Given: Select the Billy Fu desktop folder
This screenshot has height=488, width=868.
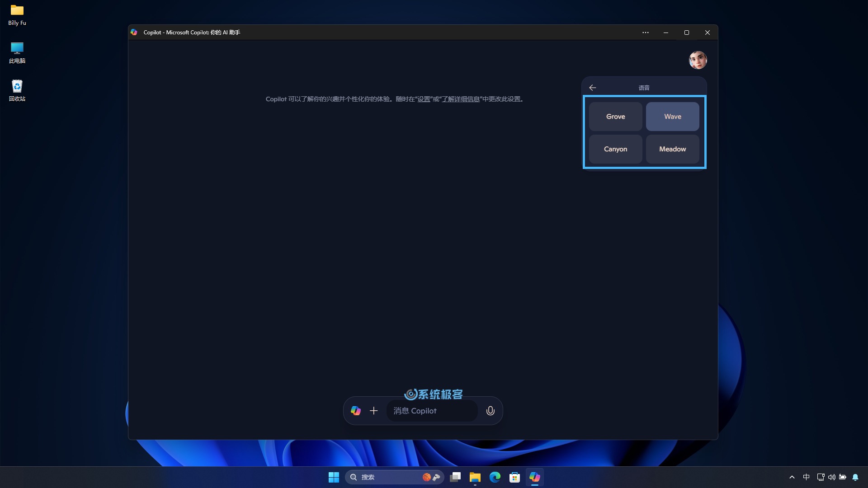Looking at the screenshot, I should click(17, 15).
